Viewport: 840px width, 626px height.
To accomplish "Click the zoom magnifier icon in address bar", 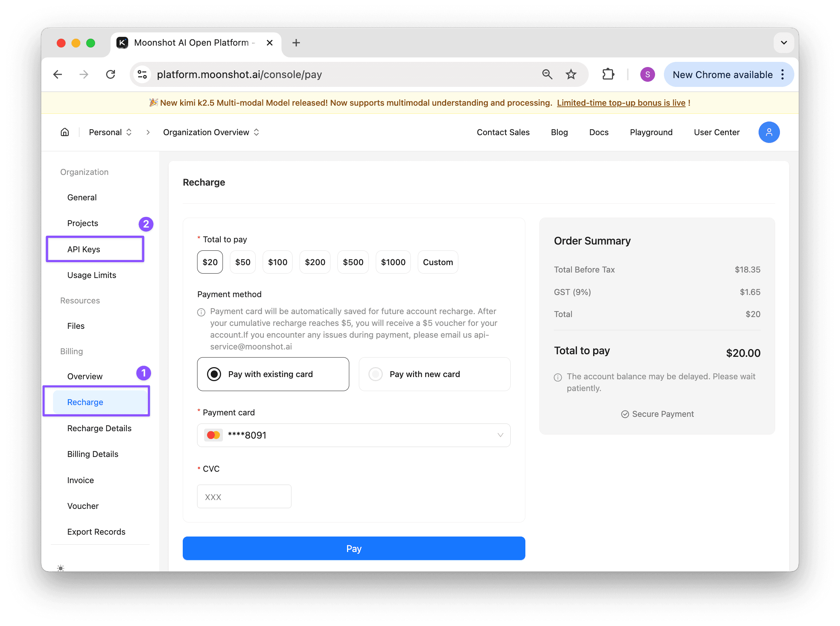I will pos(547,74).
